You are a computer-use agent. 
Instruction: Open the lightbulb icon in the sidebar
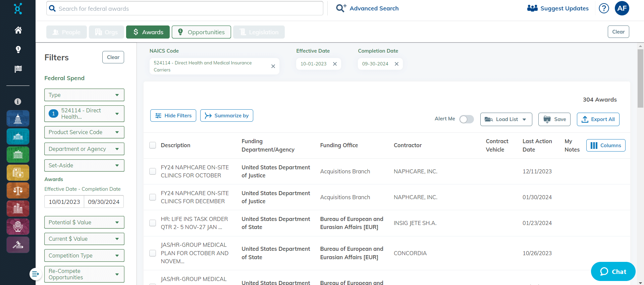pyautogui.click(x=18, y=50)
